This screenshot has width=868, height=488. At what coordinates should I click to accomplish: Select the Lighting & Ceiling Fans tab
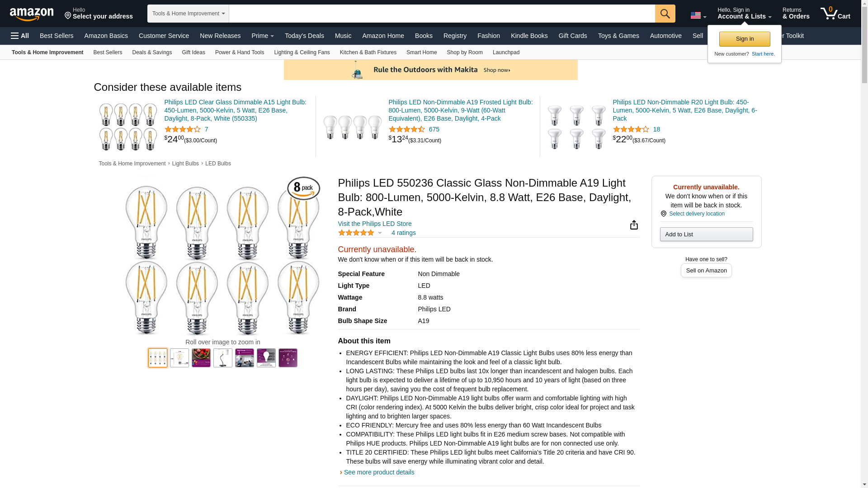pos(302,52)
